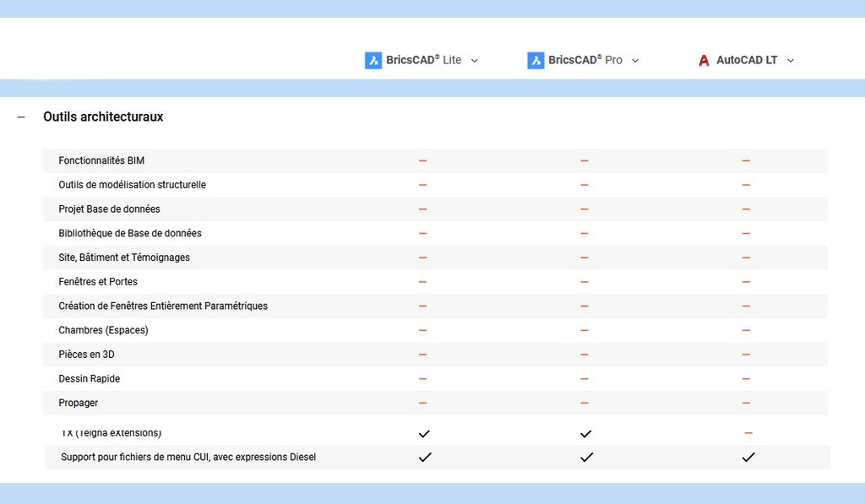865x504 pixels.
Task: Select Outils de modélisation structurelle row
Action: point(435,185)
